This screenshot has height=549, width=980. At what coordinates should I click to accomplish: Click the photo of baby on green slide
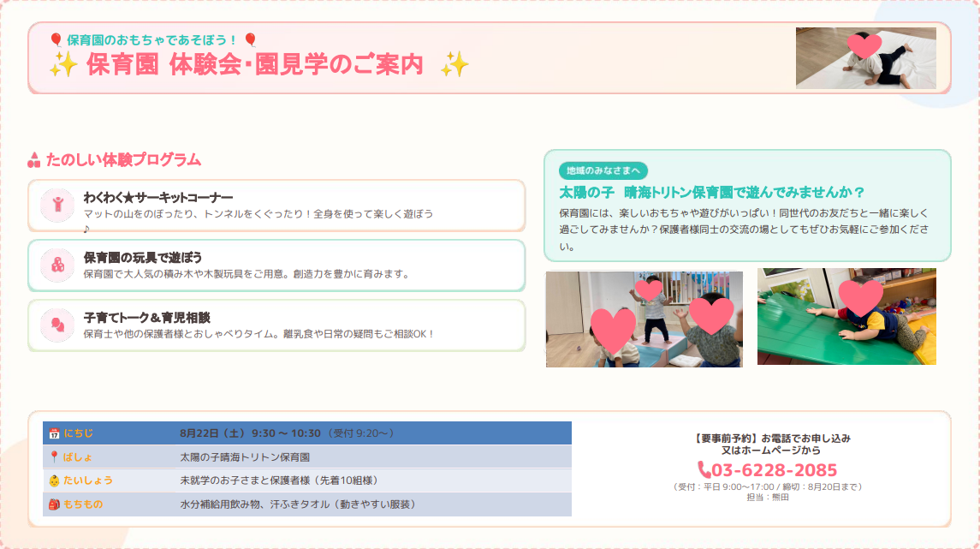coord(846,316)
